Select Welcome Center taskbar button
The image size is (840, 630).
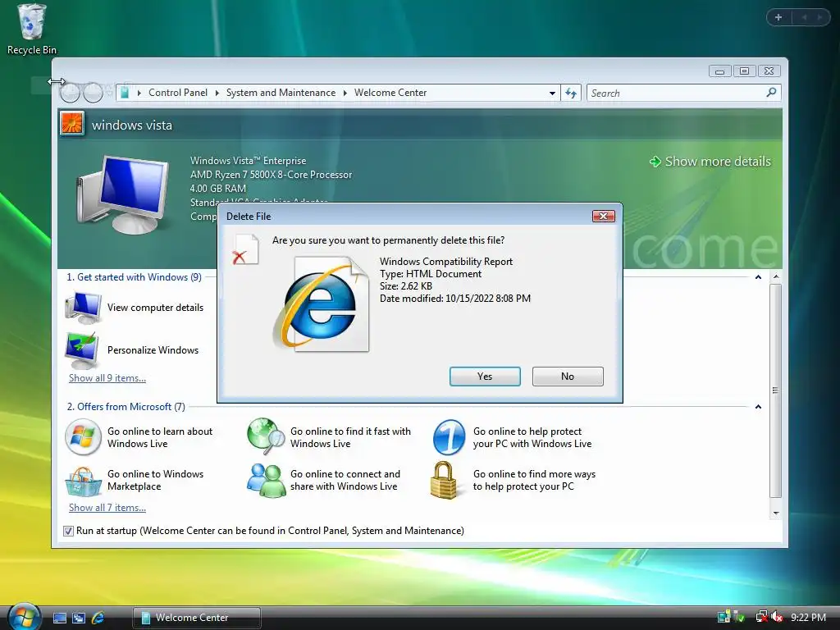pyautogui.click(x=197, y=618)
